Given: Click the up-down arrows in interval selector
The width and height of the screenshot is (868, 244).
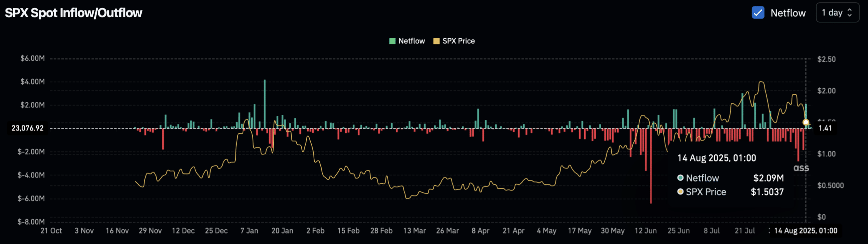Looking at the screenshot, I should coord(850,13).
